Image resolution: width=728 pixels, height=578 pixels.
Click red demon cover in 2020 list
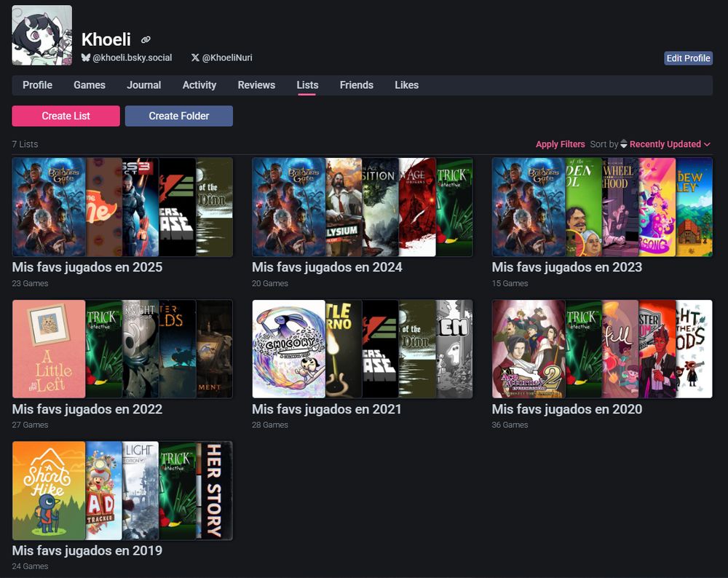tap(657, 349)
